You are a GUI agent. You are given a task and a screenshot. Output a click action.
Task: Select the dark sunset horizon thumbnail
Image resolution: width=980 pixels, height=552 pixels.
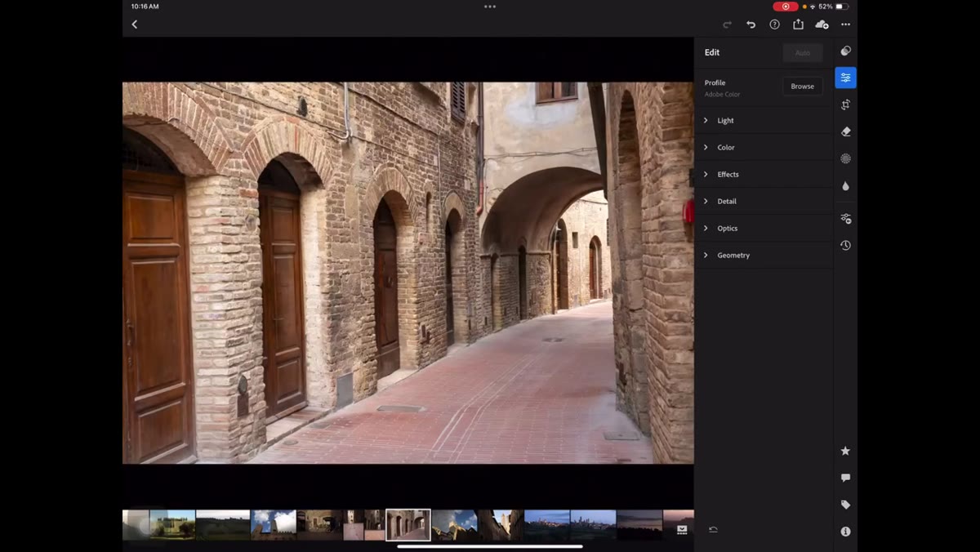(x=639, y=525)
